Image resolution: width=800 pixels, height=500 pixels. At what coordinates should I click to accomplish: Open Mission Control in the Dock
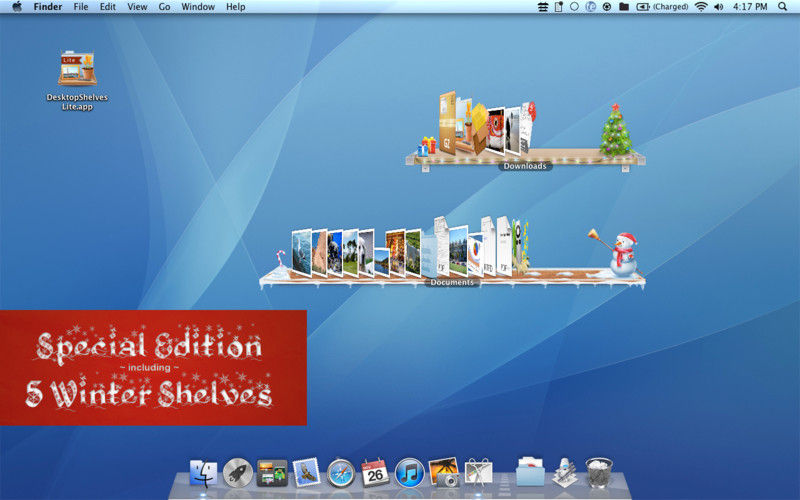[272, 473]
